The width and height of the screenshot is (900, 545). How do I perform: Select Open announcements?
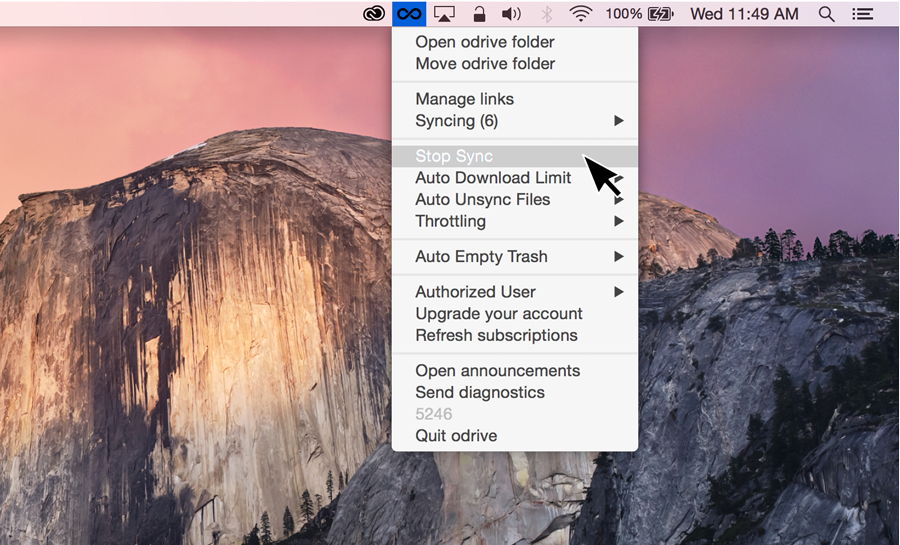click(515, 371)
